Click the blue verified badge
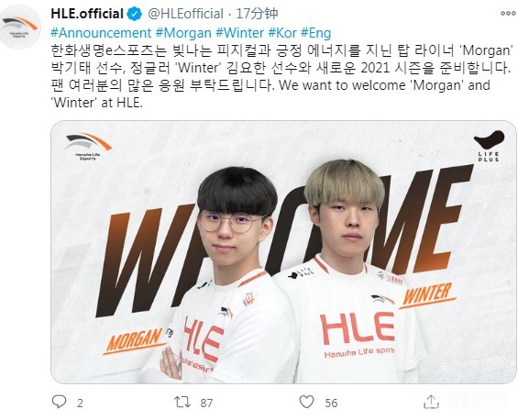Screen dimensions: 518x420 [135, 14]
